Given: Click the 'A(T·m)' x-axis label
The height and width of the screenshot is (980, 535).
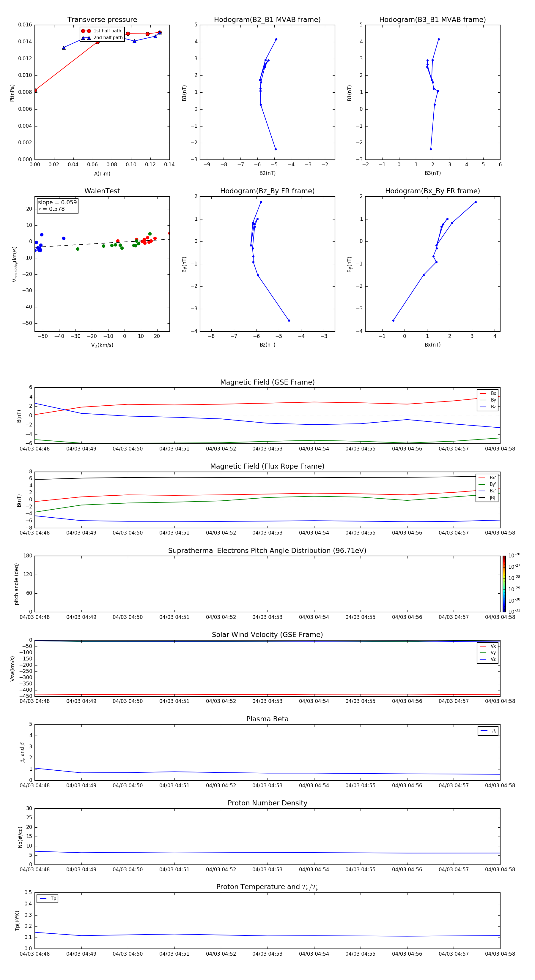Looking at the screenshot, I should click(x=102, y=174).
